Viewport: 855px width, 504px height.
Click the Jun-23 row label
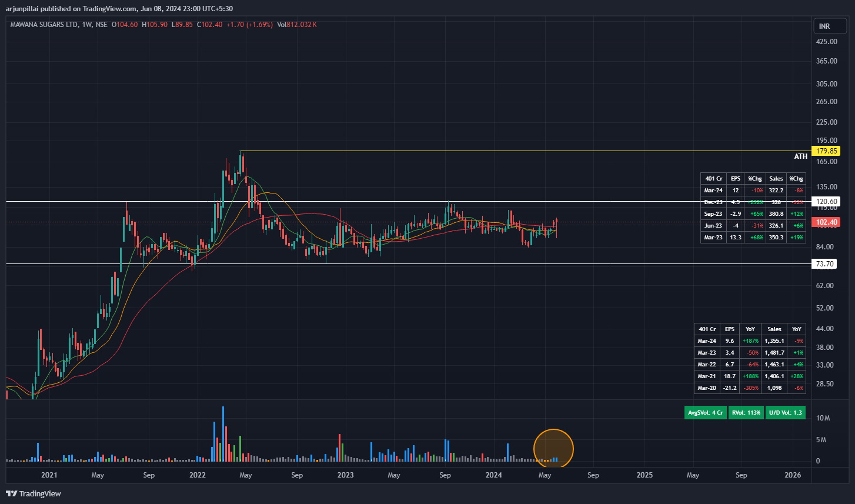click(713, 226)
